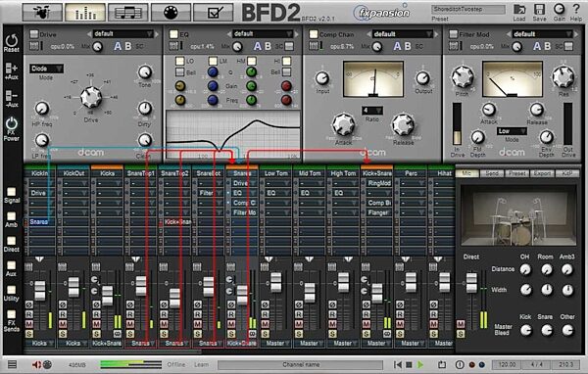Open the Help question mark icon
This screenshot has height=374, width=588.
[576, 9]
